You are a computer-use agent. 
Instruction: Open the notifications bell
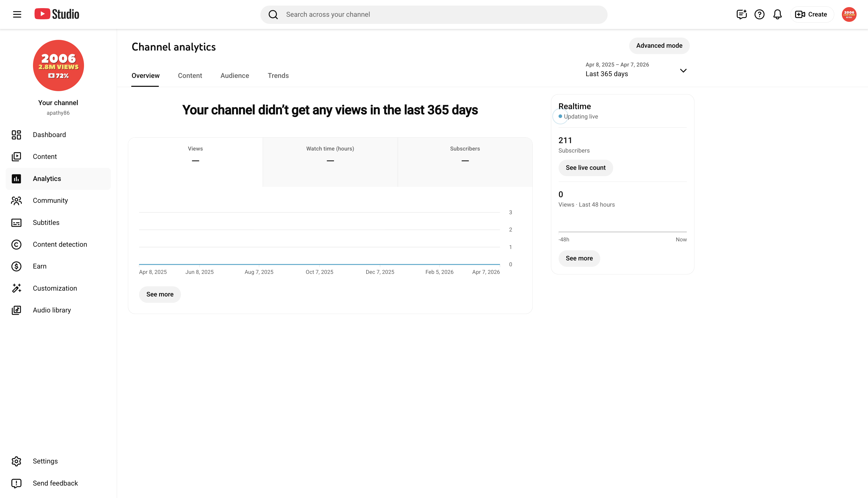coord(777,14)
